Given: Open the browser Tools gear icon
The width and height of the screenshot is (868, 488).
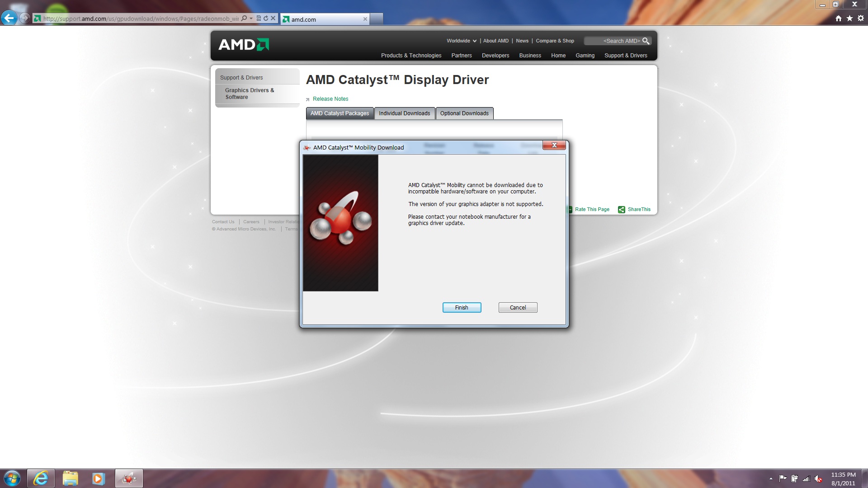Looking at the screenshot, I should click(861, 18).
